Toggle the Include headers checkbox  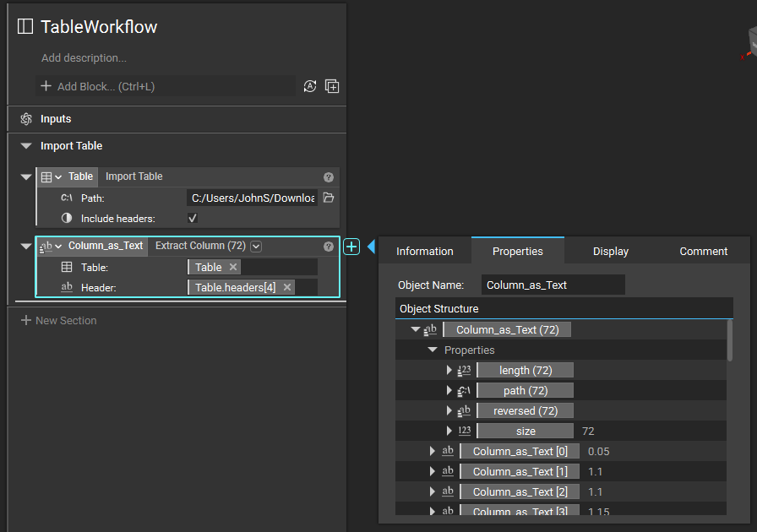192,218
